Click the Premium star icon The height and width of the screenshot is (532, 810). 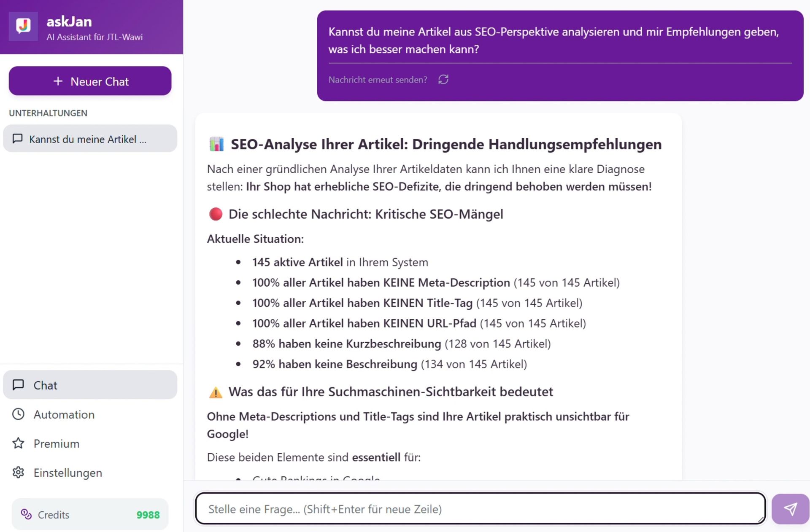[x=18, y=443]
